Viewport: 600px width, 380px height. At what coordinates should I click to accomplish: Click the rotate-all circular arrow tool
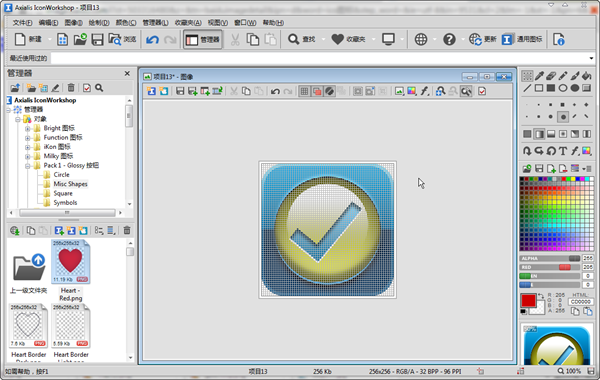point(551,151)
